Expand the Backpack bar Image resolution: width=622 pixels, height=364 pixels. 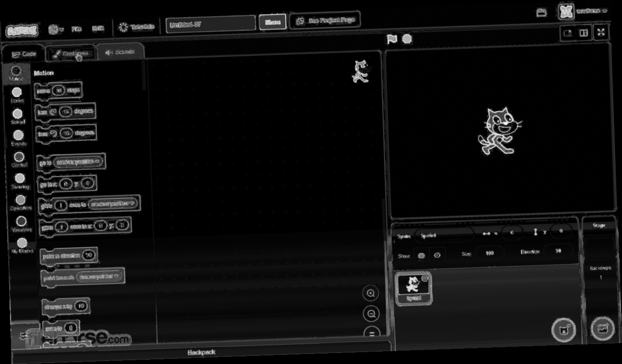(x=201, y=353)
